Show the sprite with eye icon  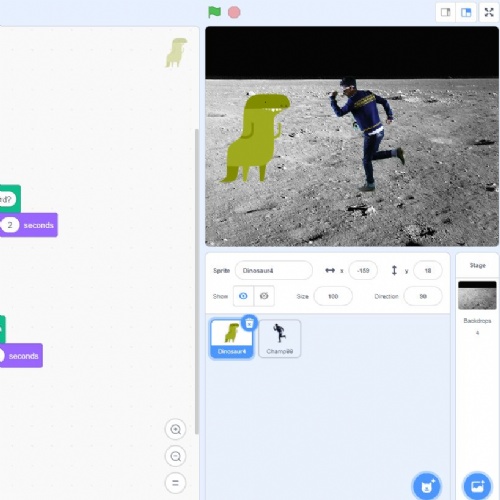pyautogui.click(x=243, y=296)
